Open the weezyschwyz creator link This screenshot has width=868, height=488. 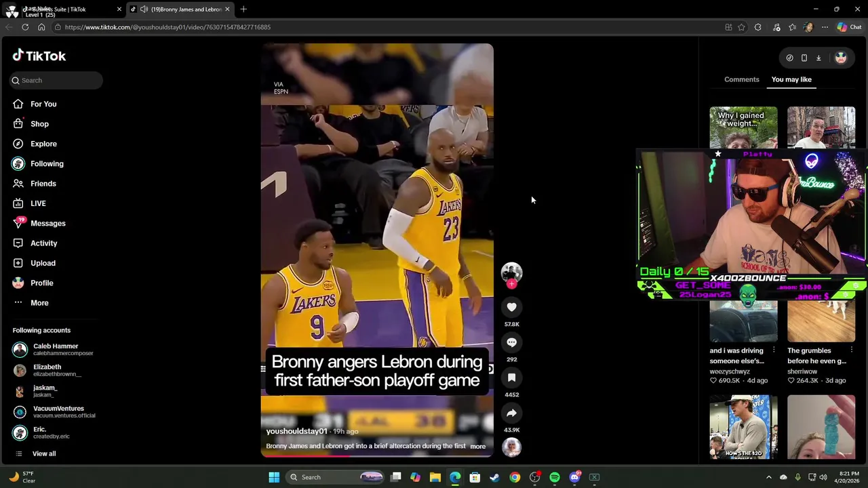(730, 371)
